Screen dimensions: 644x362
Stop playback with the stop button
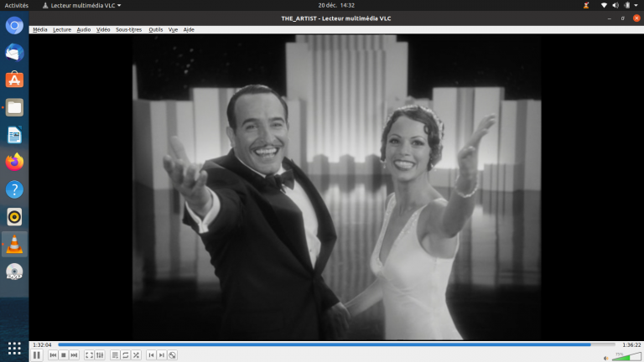point(64,355)
